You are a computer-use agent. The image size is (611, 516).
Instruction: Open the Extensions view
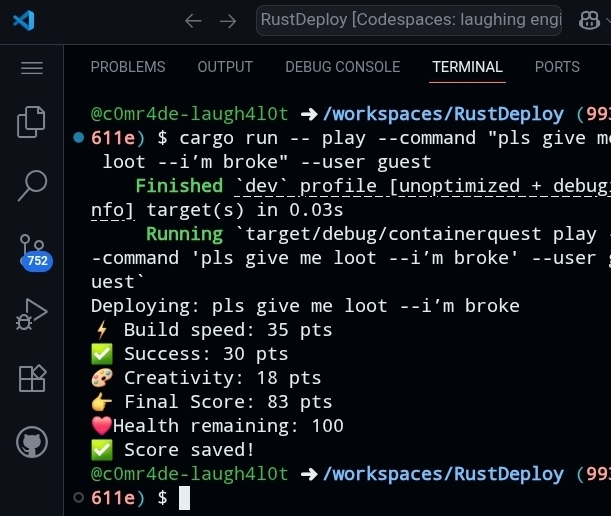[32, 378]
